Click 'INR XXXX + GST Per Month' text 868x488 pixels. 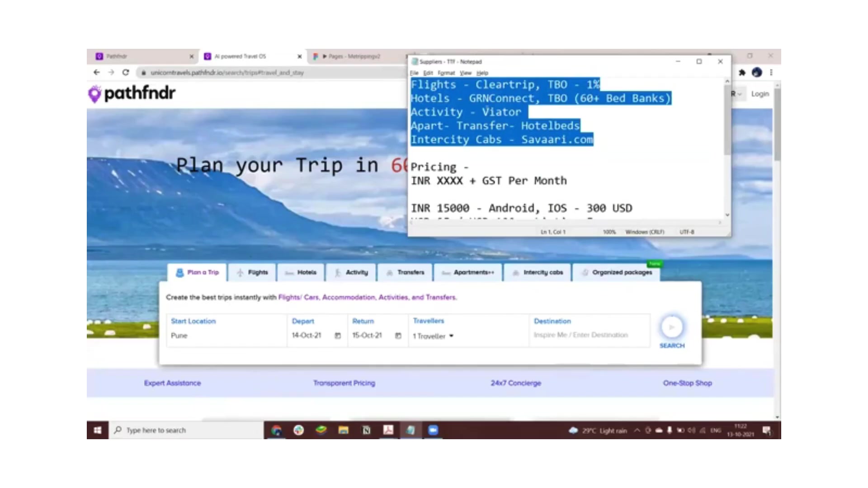coord(489,181)
